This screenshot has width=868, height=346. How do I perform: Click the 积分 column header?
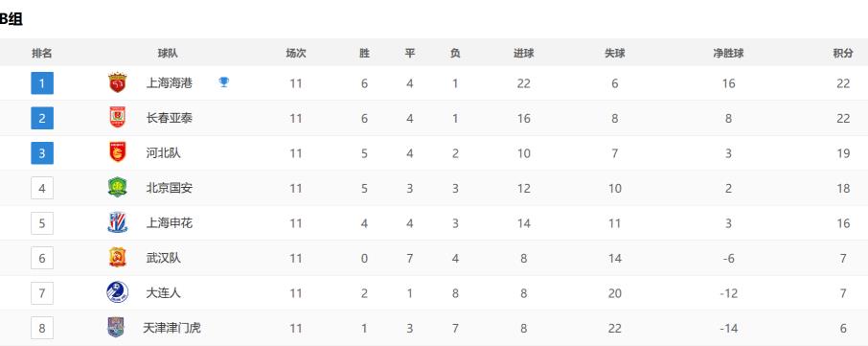tap(843, 53)
